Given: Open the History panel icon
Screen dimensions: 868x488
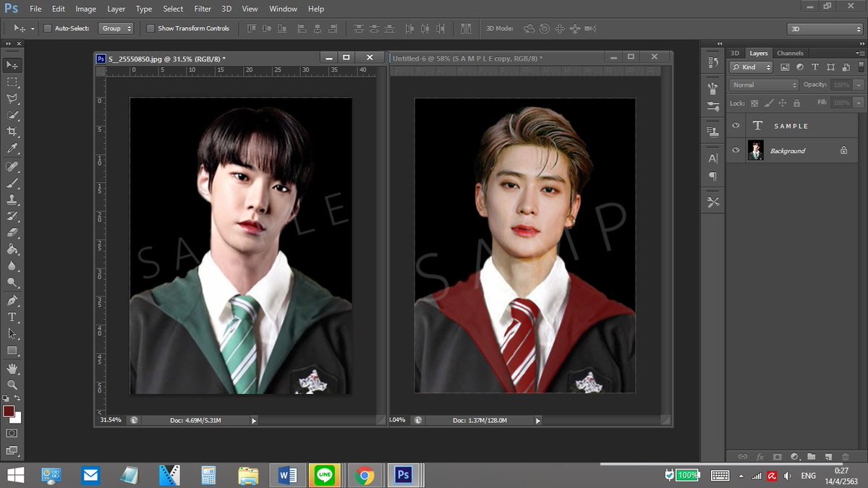Looking at the screenshot, I should click(x=713, y=63).
